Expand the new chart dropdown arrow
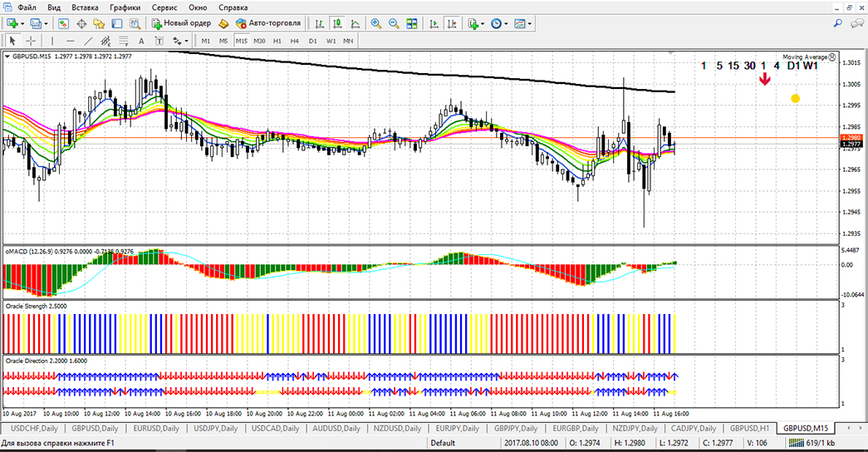Screen dimensions: 868x452 click(x=22, y=24)
